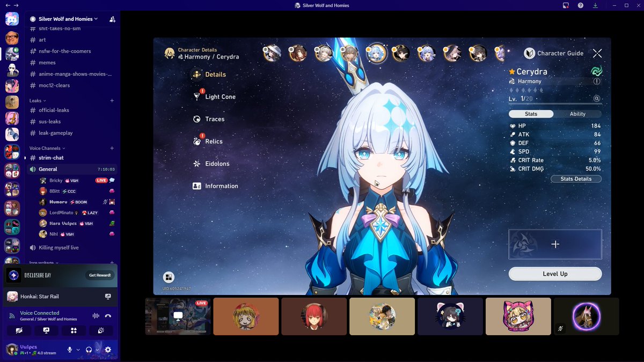Click the Share Your Screen button in voice panel
The width and height of the screenshot is (644, 362).
(46, 330)
